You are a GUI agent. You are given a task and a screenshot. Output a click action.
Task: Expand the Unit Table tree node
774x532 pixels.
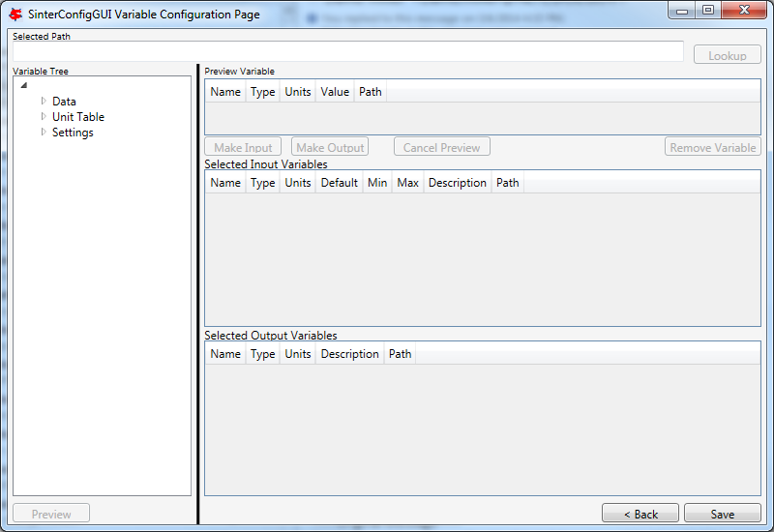(x=44, y=116)
